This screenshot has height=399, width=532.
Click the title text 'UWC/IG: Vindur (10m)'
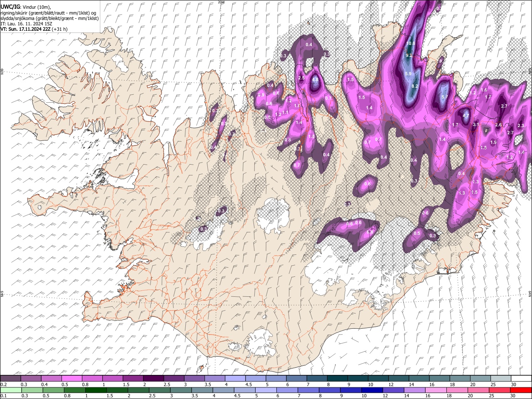pyautogui.click(x=26, y=7)
